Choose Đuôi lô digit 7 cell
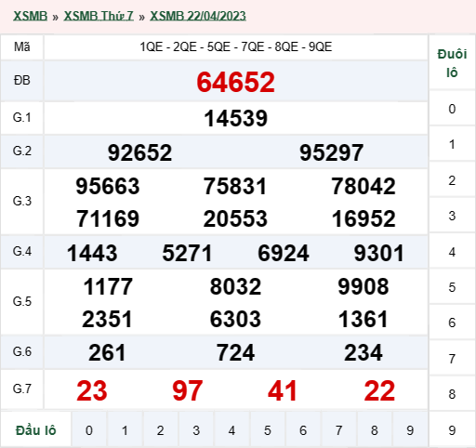Viewport: 476px width, 448px height. click(x=452, y=359)
